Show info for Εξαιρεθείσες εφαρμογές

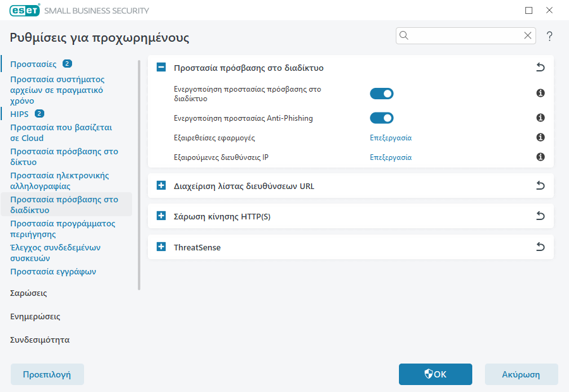(x=541, y=137)
